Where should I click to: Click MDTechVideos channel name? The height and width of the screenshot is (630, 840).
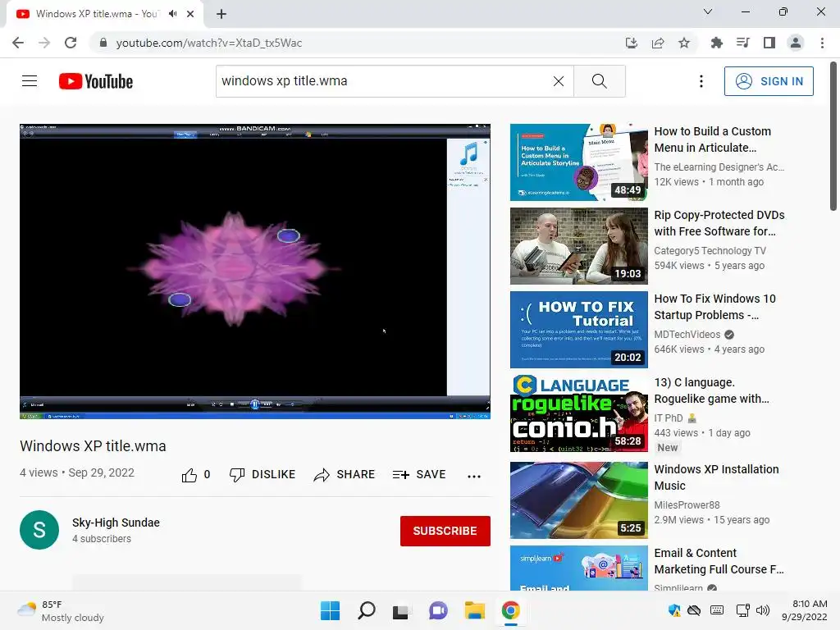(687, 335)
